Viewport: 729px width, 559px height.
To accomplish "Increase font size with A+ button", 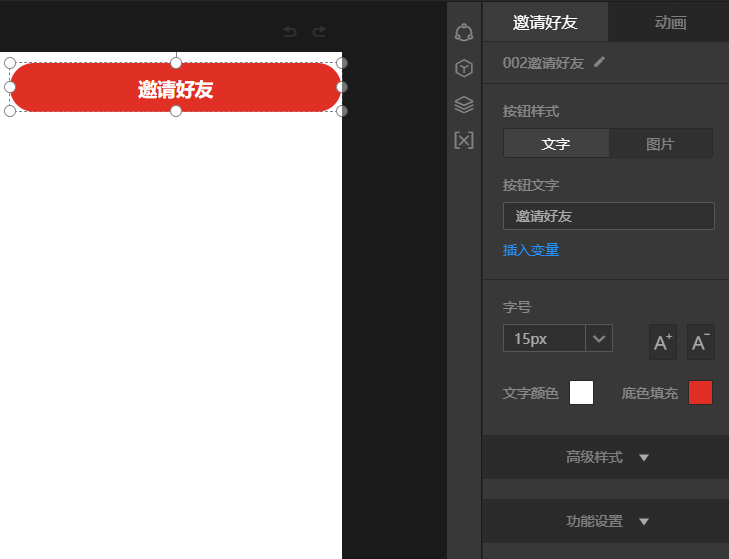I will tap(663, 342).
